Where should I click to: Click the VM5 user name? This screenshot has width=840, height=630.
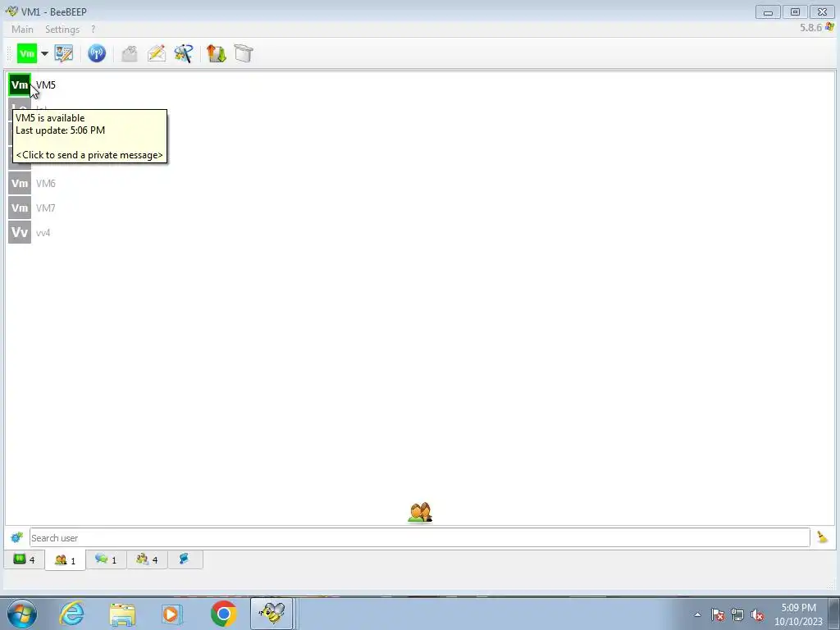coord(46,84)
